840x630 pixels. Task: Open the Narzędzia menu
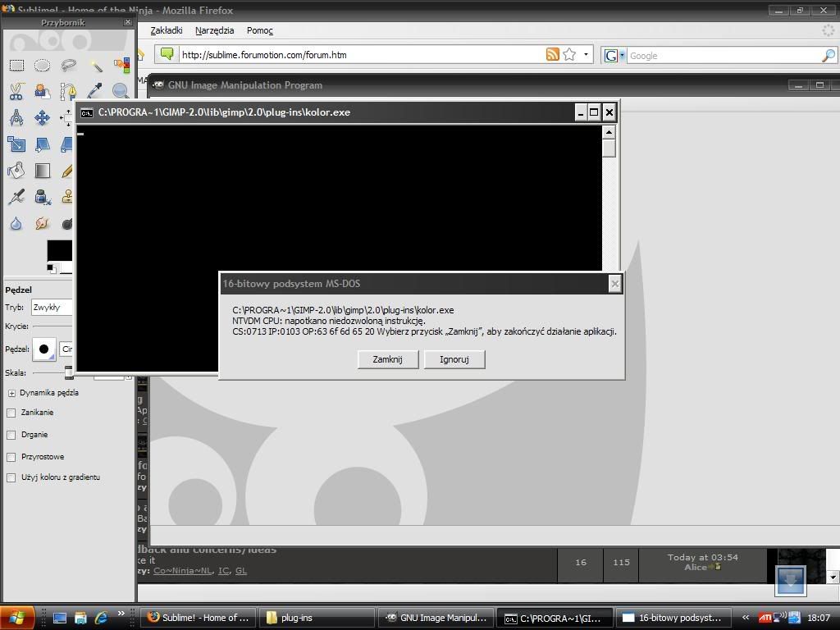(x=214, y=30)
